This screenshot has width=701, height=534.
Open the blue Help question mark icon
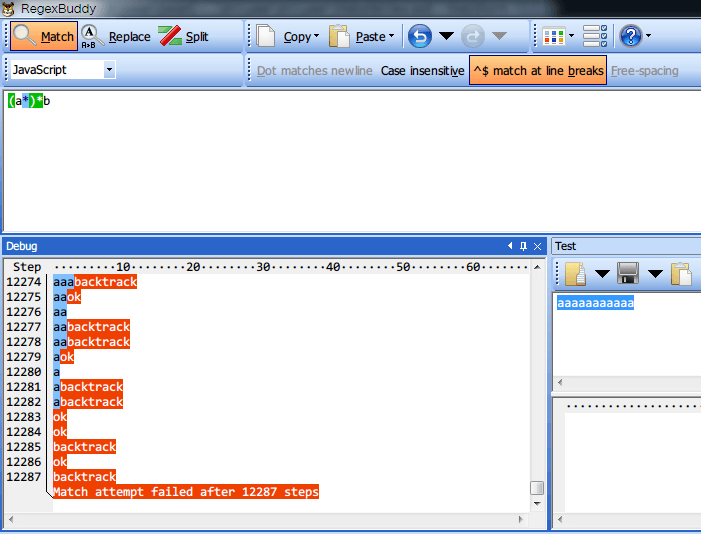coord(631,36)
